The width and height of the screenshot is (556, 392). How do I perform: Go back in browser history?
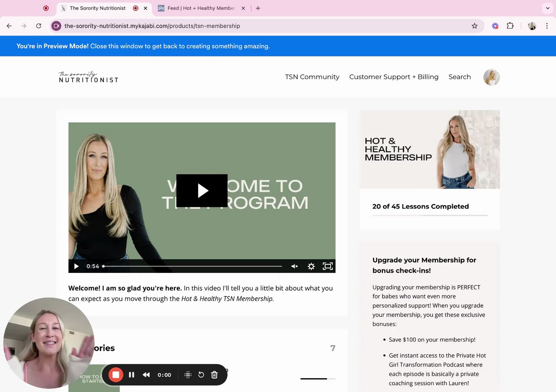[9, 26]
